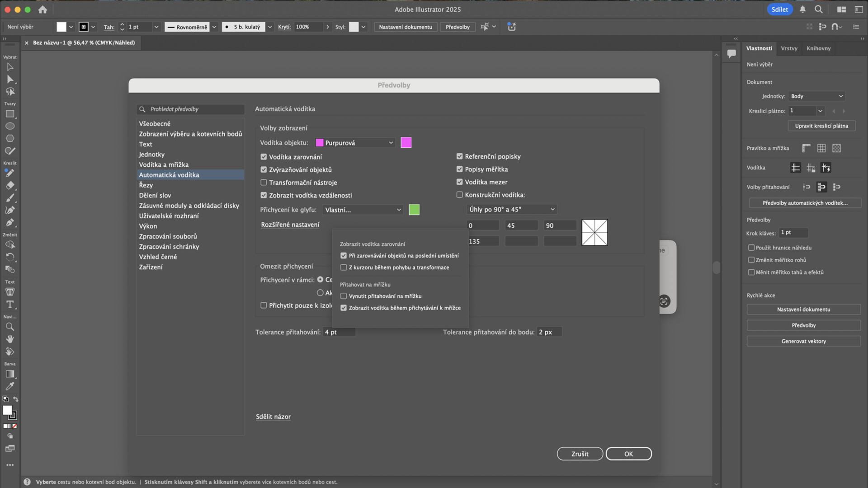
Task: Select the Hand tool
Action: coord(10,339)
